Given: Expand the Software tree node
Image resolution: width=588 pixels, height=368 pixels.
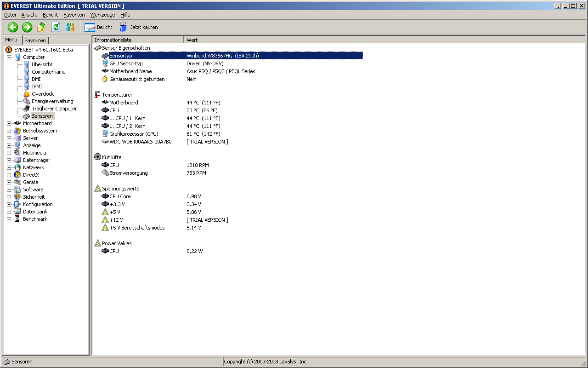Looking at the screenshot, I should tap(9, 190).
